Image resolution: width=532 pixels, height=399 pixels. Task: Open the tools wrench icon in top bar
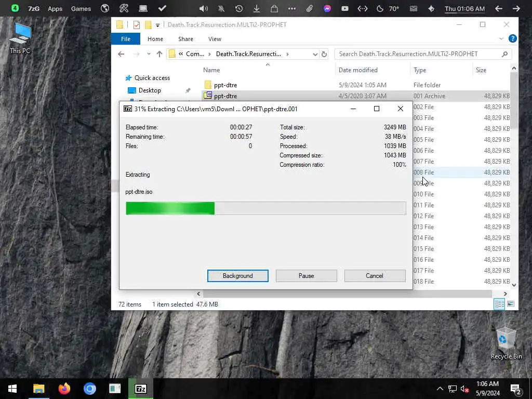tap(124, 8)
